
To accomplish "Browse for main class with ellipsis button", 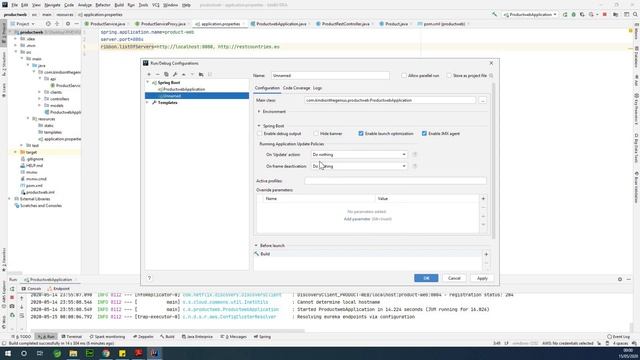I will click(482, 100).
